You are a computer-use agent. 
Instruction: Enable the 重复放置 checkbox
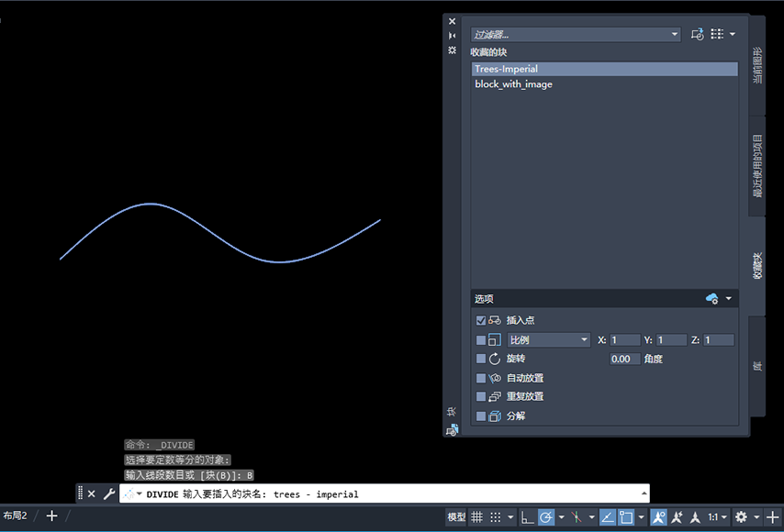pos(481,396)
